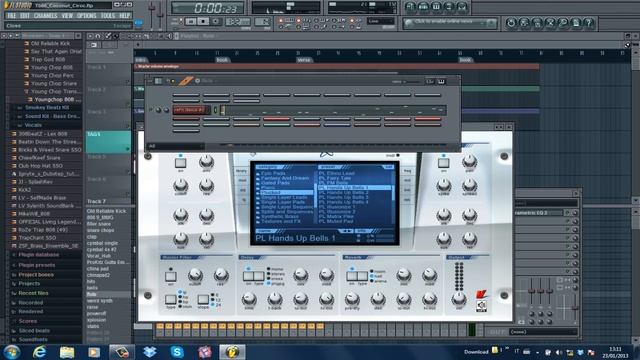Expand the Plugin presets folder
Screen dimensions: 640x360
(x=36, y=265)
